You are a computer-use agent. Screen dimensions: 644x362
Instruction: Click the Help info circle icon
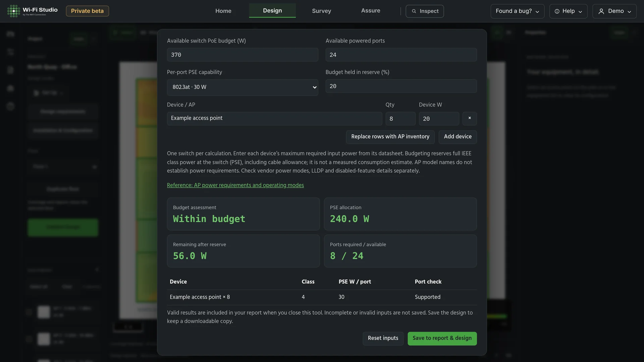[x=557, y=11]
